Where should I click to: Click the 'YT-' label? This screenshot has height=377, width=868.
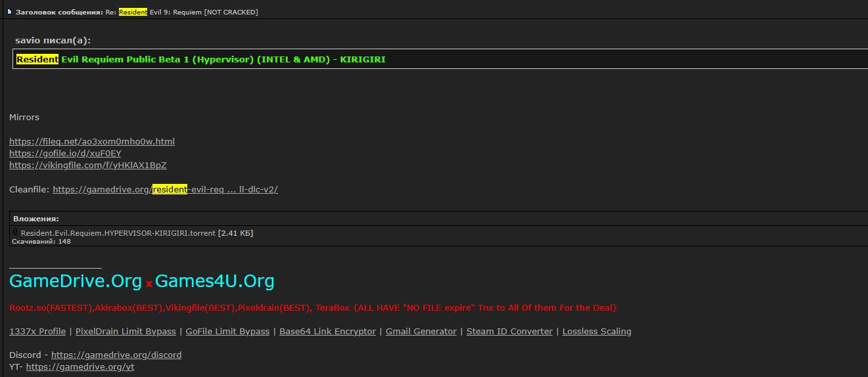pyautogui.click(x=16, y=367)
